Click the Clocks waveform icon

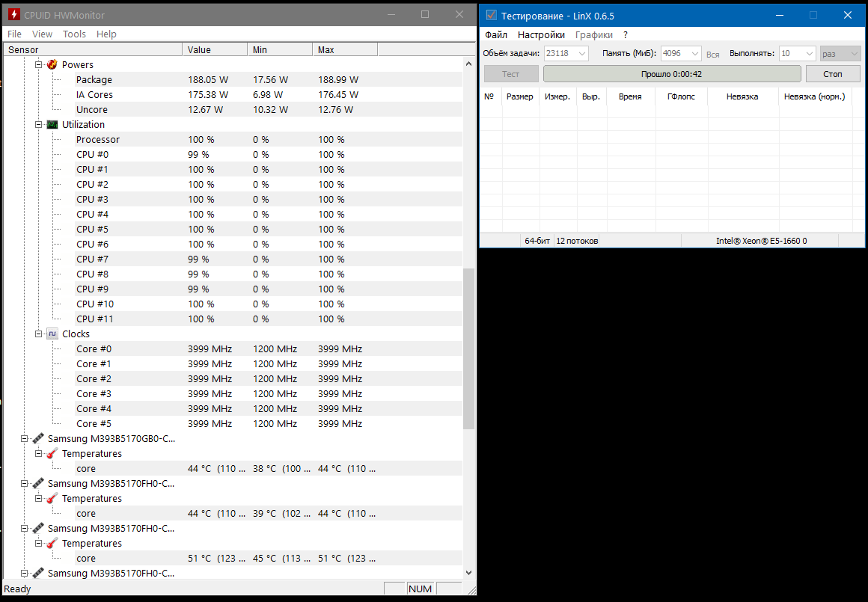pyautogui.click(x=52, y=334)
